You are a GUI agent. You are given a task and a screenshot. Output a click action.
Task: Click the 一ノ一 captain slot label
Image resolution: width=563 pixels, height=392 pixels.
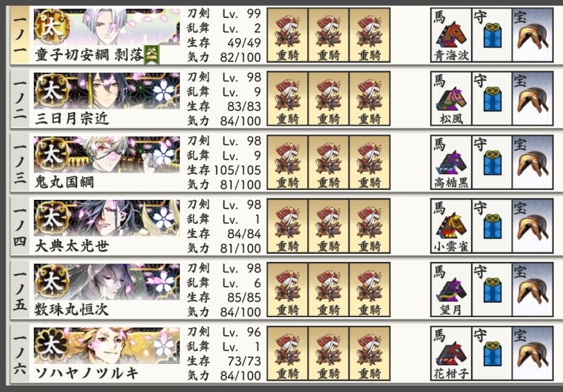pos(19,35)
